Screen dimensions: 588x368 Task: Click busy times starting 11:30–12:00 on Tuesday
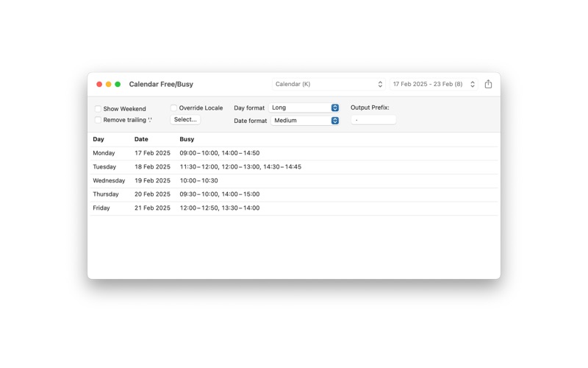click(240, 167)
